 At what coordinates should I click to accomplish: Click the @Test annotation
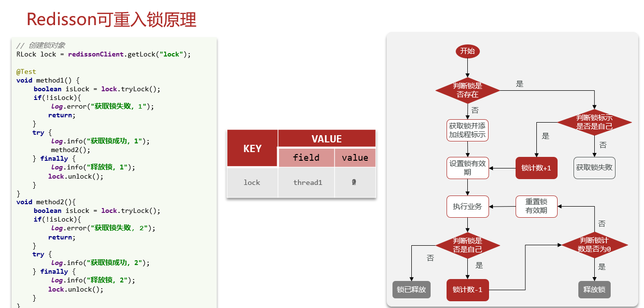(26, 71)
